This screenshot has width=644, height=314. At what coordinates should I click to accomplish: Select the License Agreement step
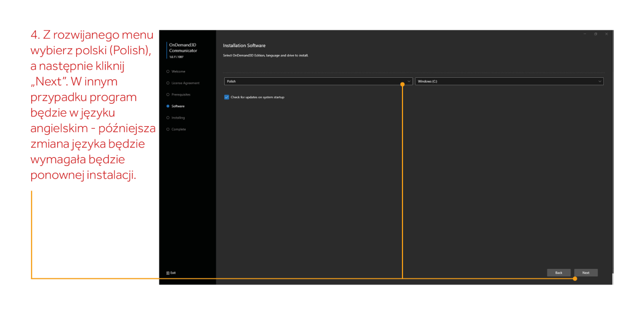(182, 83)
